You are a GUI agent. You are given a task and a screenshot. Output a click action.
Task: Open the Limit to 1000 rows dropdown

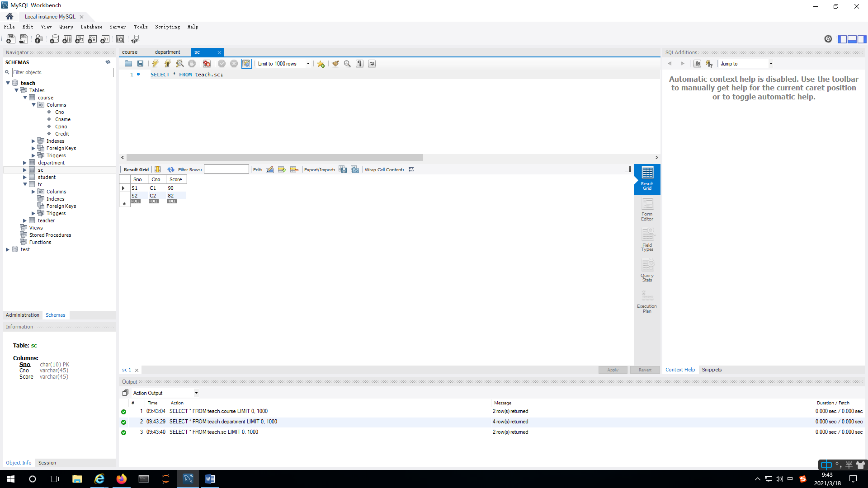[308, 64]
